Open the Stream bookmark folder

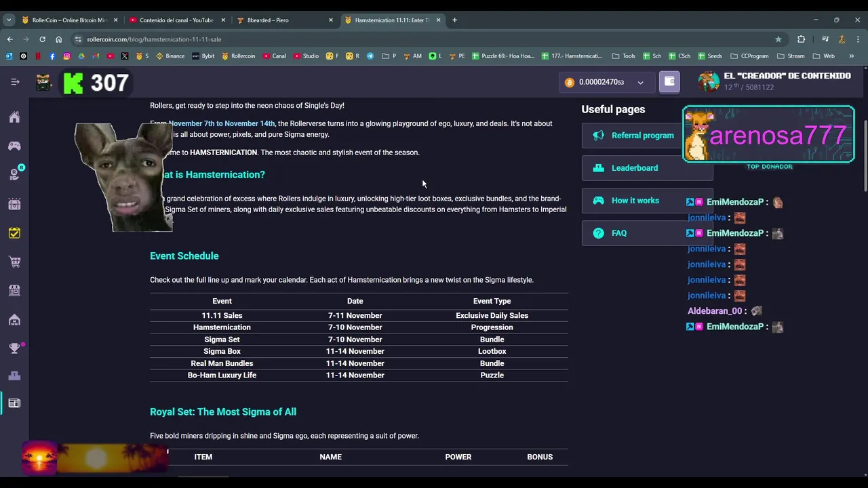[x=791, y=56]
